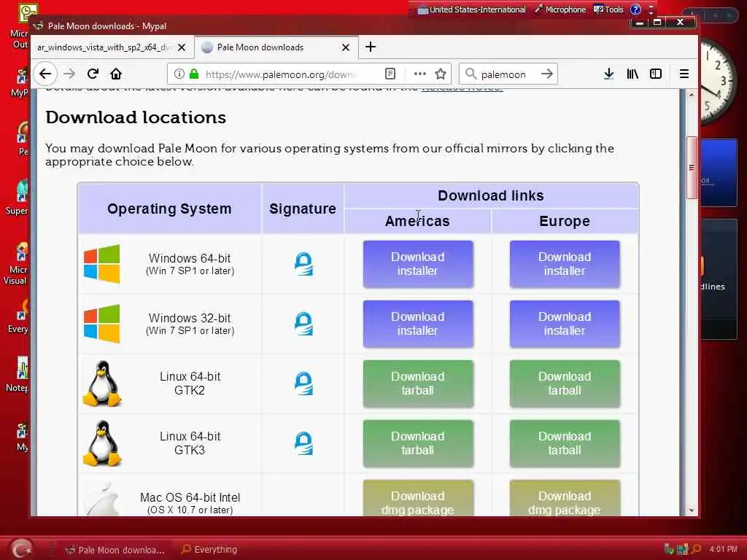Download Linux GTK3 tarball from Americas
Viewport: 747px width, 560px height.
418,443
